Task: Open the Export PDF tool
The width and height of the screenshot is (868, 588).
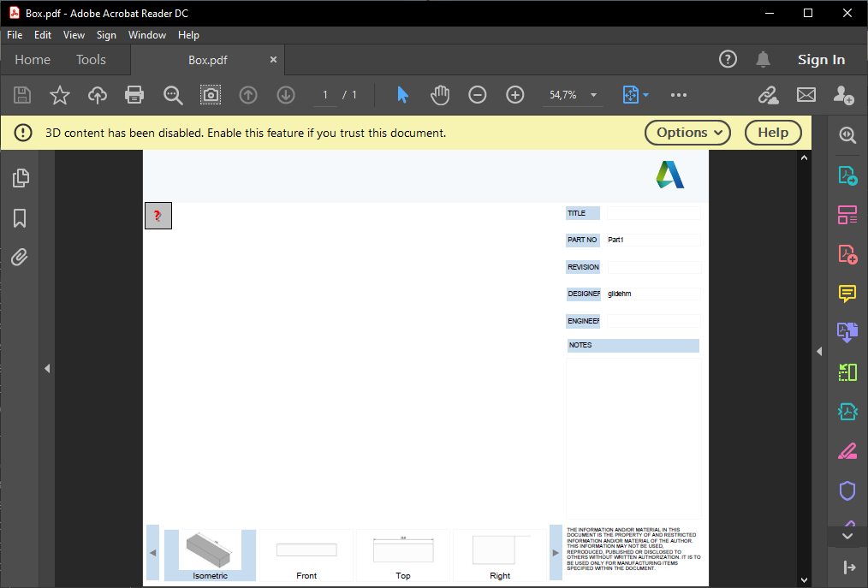Action: [847, 175]
